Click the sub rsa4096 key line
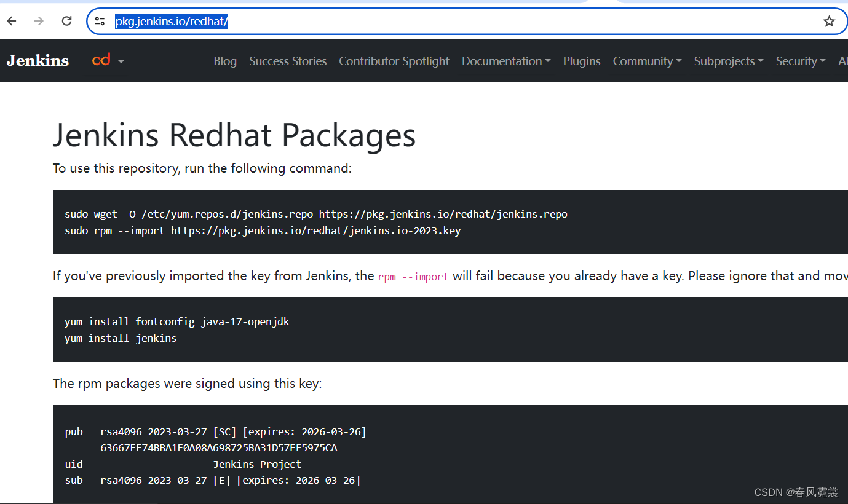 213,480
